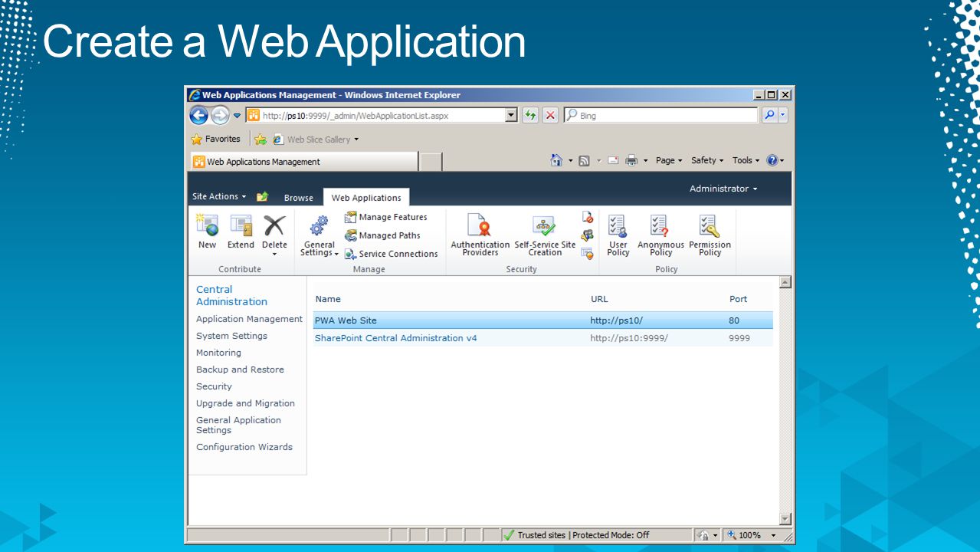Open User Policy
980x552 pixels.
pyautogui.click(x=618, y=235)
